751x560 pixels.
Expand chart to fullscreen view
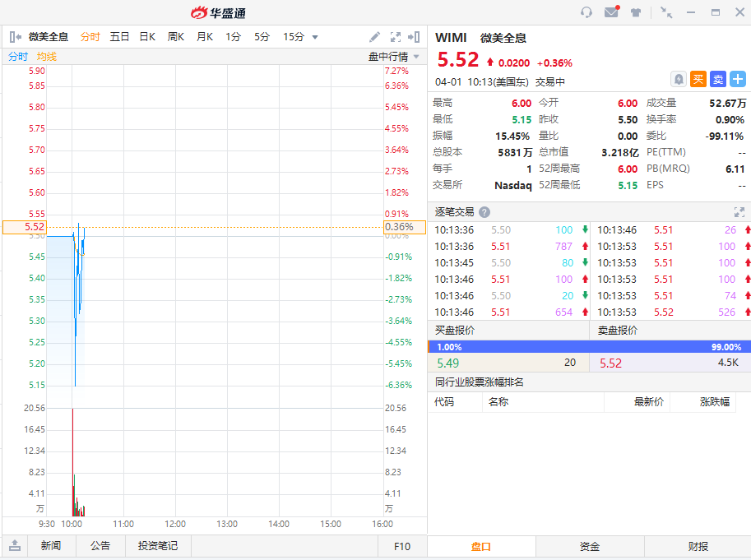point(395,37)
